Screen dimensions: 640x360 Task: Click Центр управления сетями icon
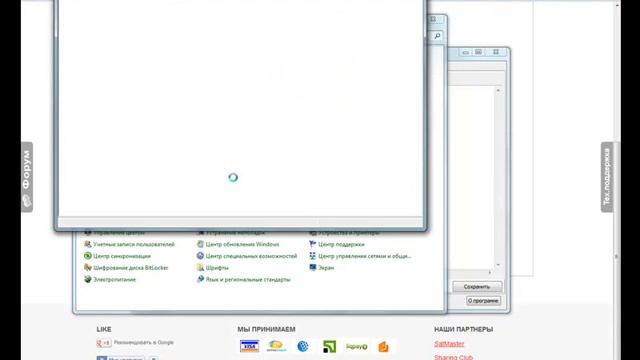pos(313,256)
